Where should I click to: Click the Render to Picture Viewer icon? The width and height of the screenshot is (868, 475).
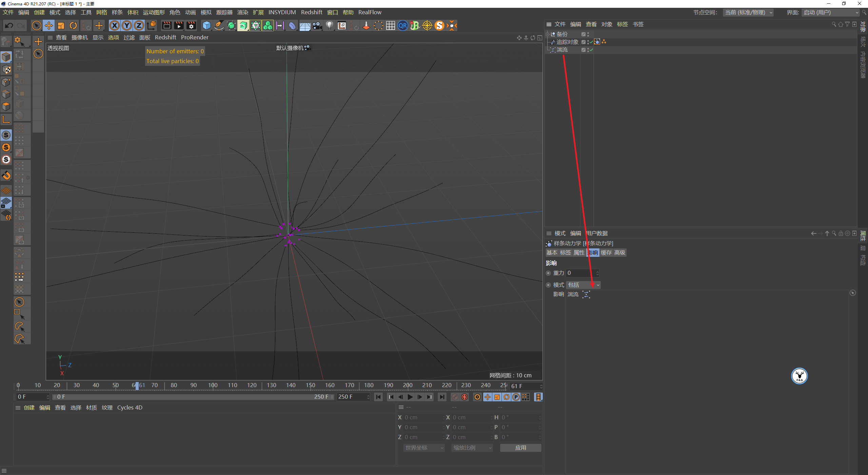click(179, 25)
